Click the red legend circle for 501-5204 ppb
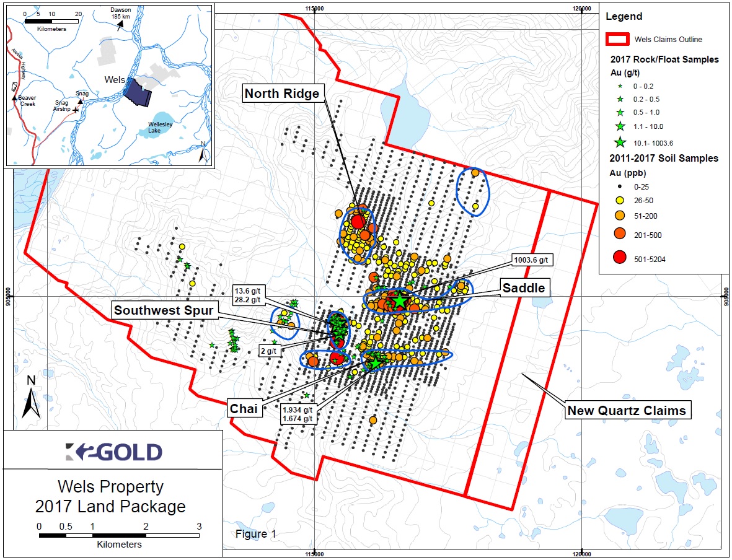The width and height of the screenshot is (732, 560). coord(620,257)
